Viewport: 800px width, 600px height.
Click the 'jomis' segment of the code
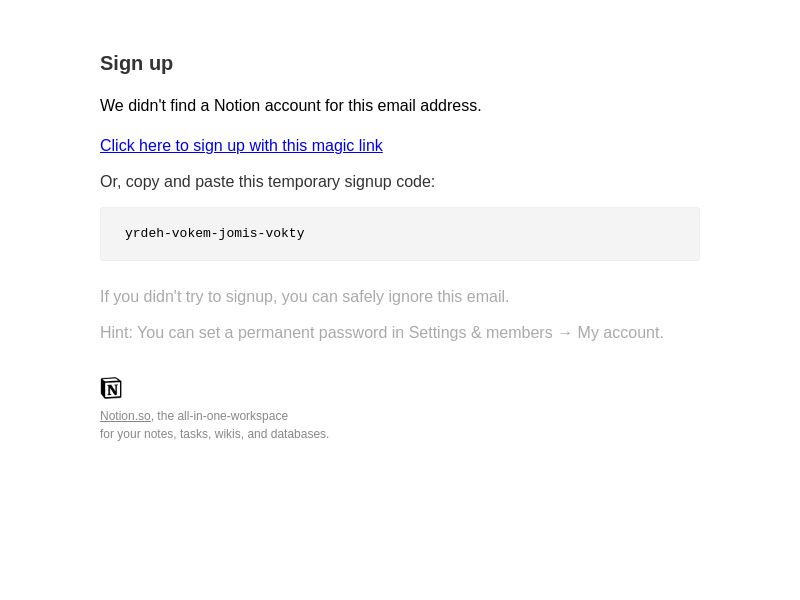click(238, 233)
